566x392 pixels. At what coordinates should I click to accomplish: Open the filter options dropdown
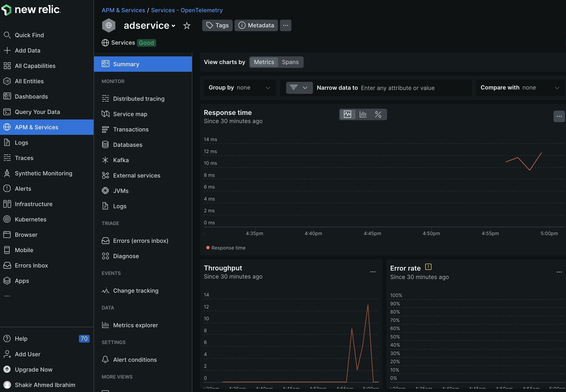(299, 88)
